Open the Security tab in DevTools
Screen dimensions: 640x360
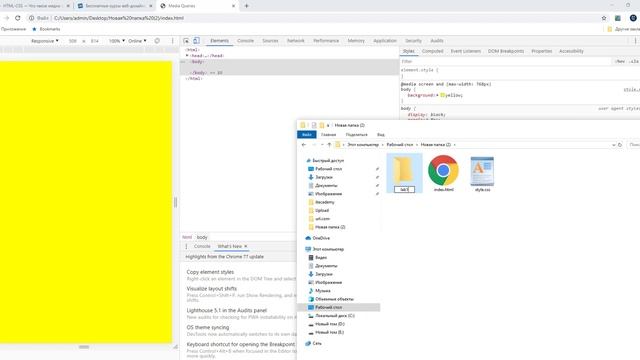[x=413, y=41]
